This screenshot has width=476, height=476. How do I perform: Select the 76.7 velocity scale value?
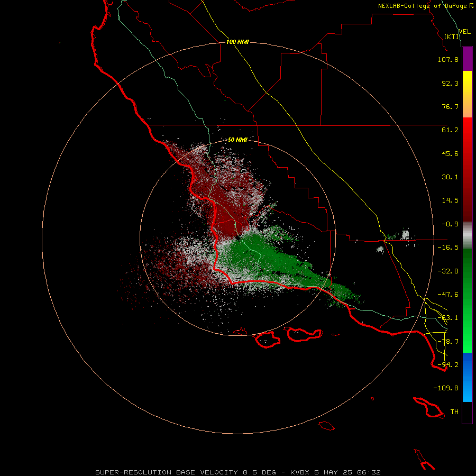[x=450, y=106]
